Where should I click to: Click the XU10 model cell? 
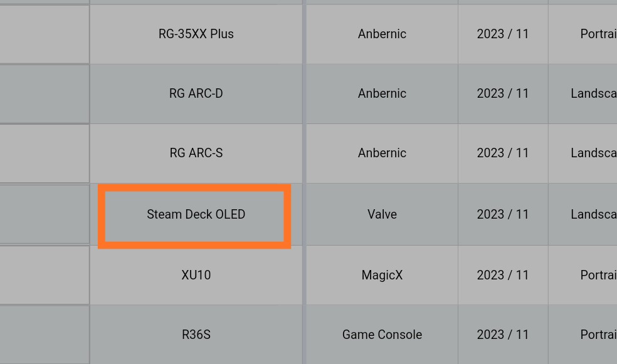tap(196, 275)
